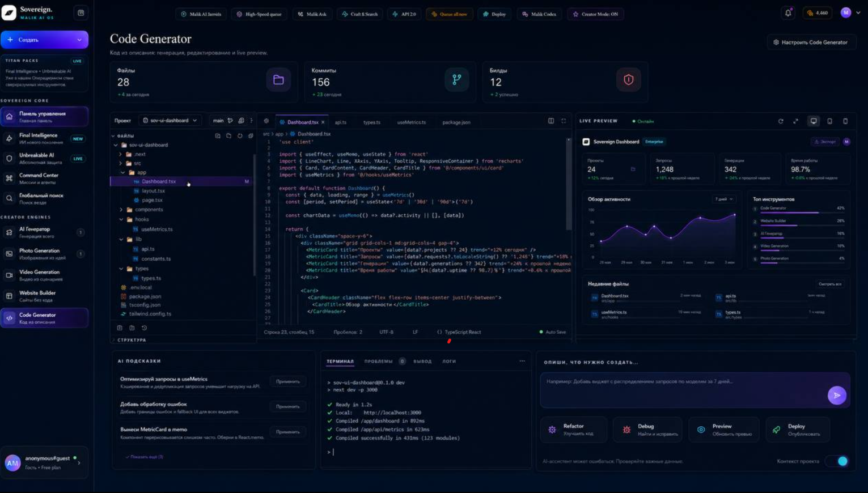Open Unbreakable AI in the sidebar
Image resolution: width=868 pixels, height=493 pixels.
[x=44, y=158]
